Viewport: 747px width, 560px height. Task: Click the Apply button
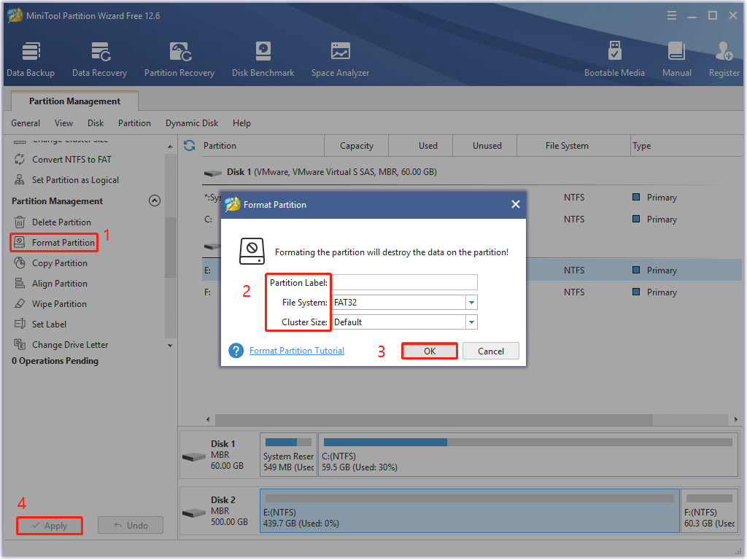tap(50, 526)
